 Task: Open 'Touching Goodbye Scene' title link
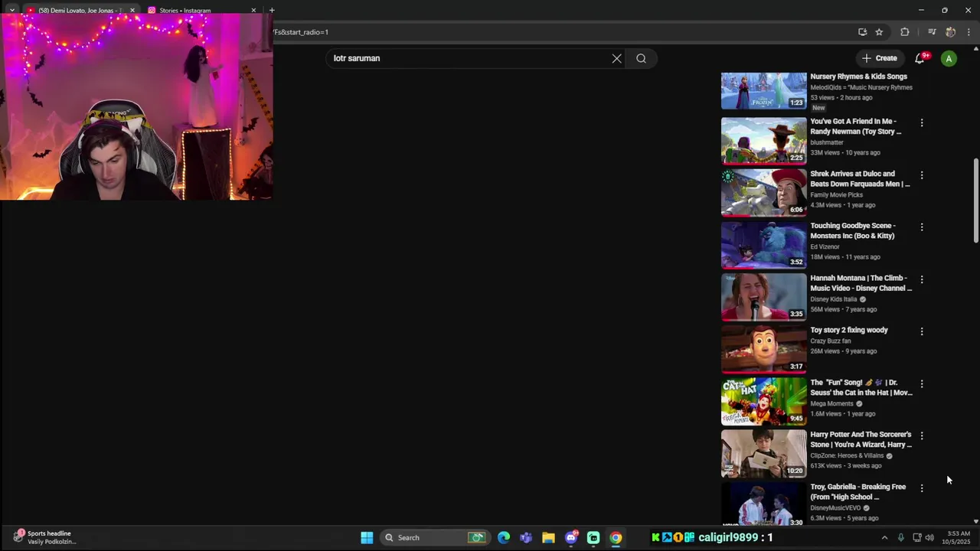tap(853, 230)
